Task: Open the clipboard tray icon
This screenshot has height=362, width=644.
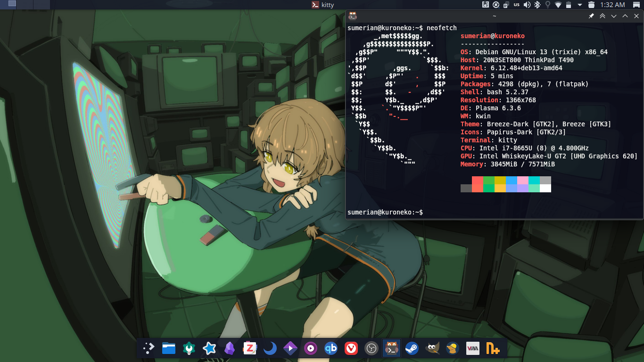Action: [506, 5]
